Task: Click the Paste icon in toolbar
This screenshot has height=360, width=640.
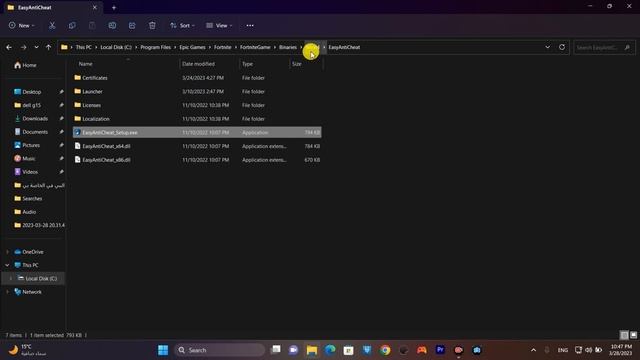Action: pyautogui.click(x=92, y=25)
